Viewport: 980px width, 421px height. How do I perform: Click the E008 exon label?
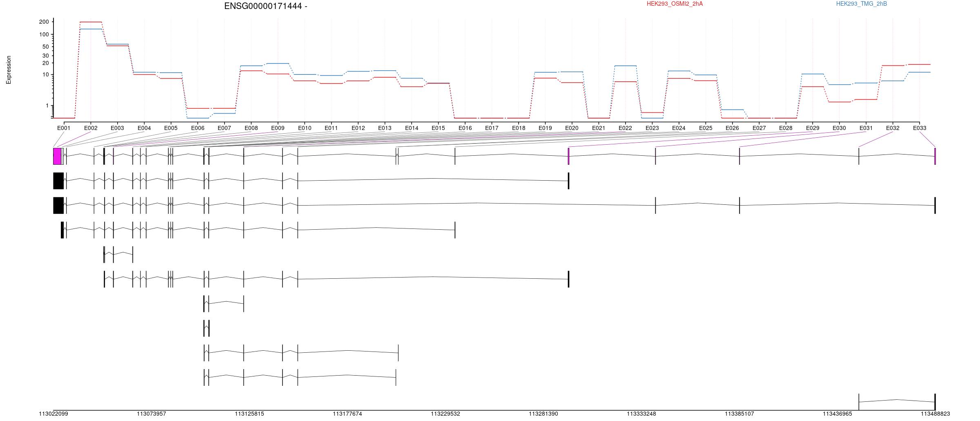251,128
